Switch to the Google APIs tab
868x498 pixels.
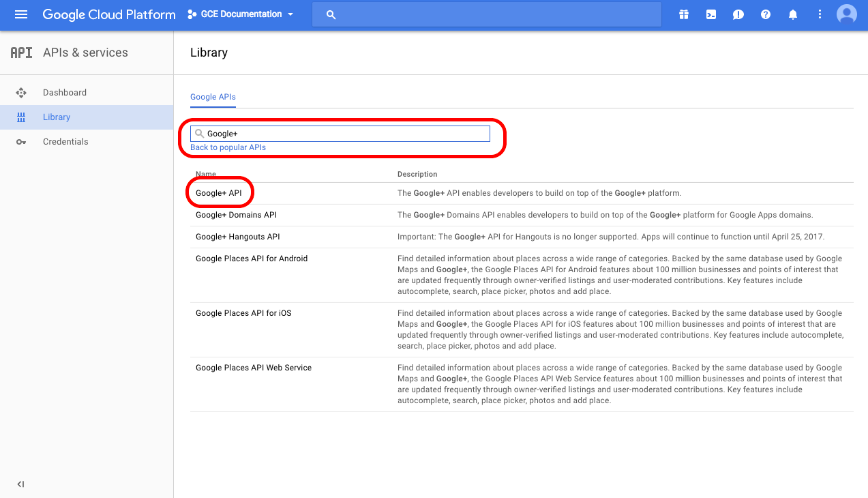click(213, 97)
